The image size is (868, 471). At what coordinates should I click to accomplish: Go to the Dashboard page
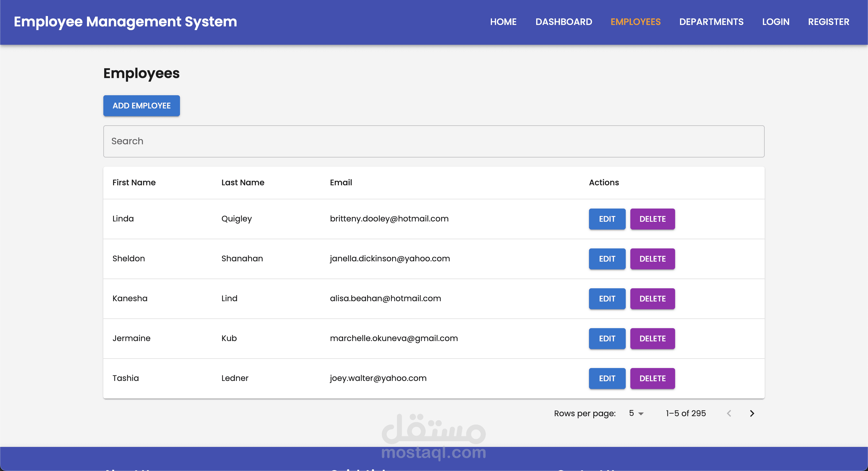click(x=564, y=22)
